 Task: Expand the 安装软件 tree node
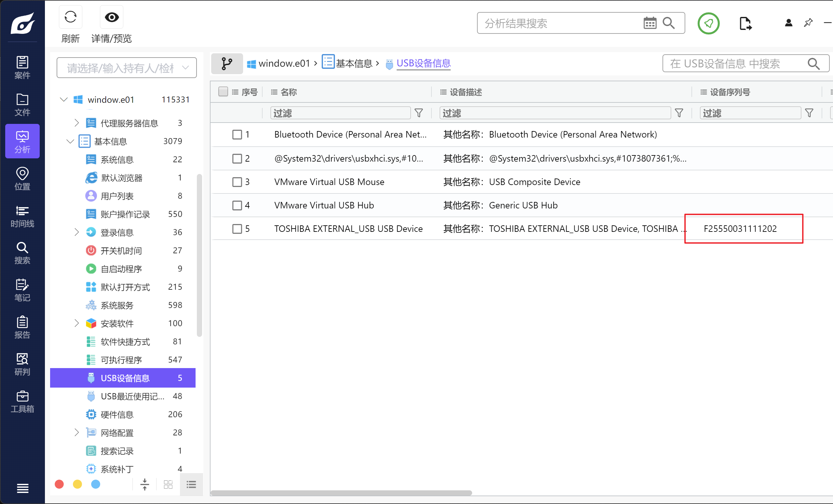76,323
